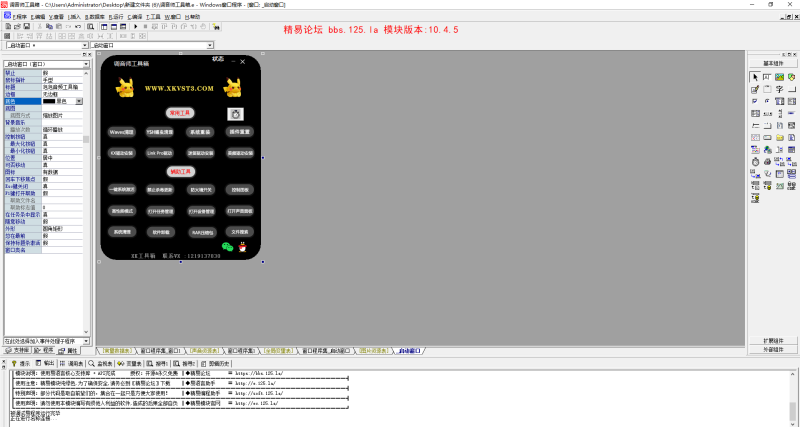This screenshot has height=427, width=800.
Task: Open the black color property dropdown
Action: [79, 102]
